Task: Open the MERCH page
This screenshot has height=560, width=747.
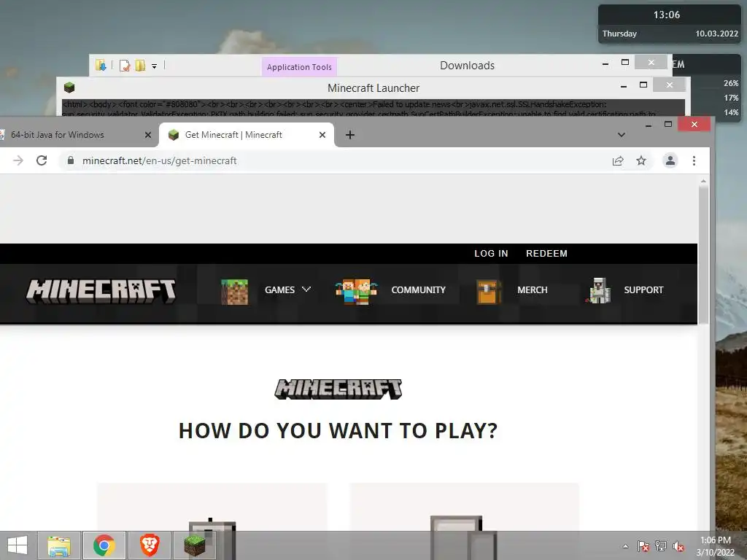Action: click(532, 289)
